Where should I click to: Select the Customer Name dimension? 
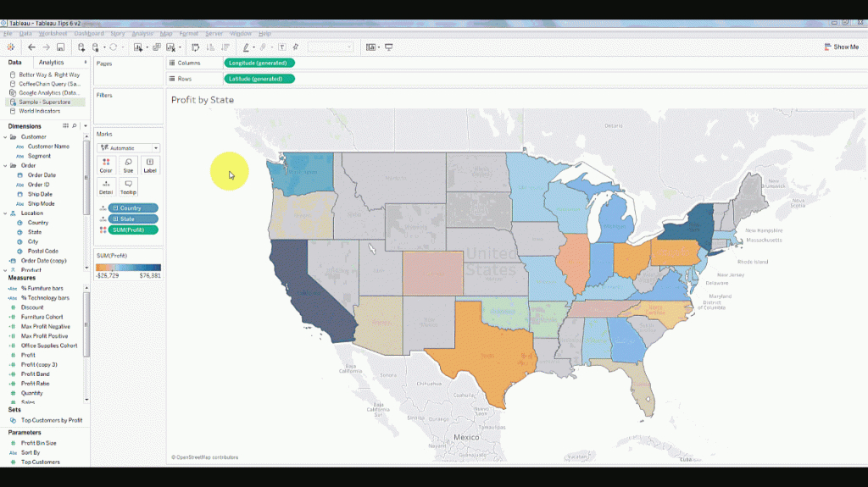pyautogui.click(x=48, y=147)
